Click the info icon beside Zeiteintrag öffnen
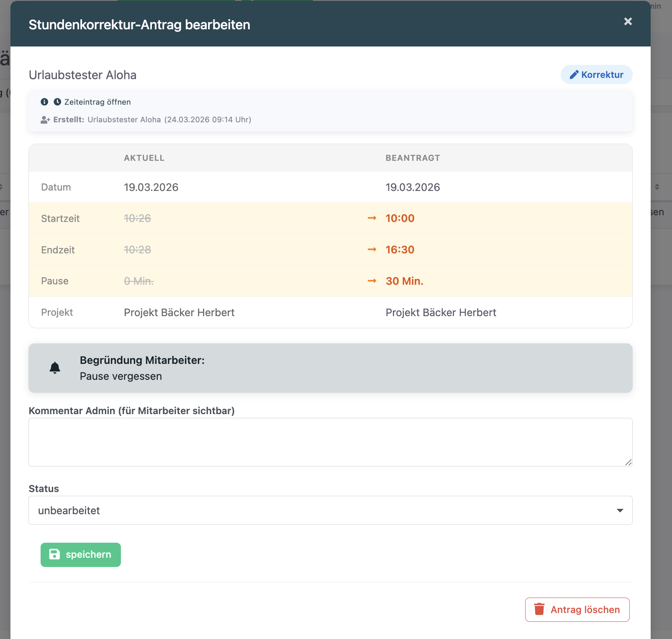Image resolution: width=672 pixels, height=639 pixels. (44, 102)
